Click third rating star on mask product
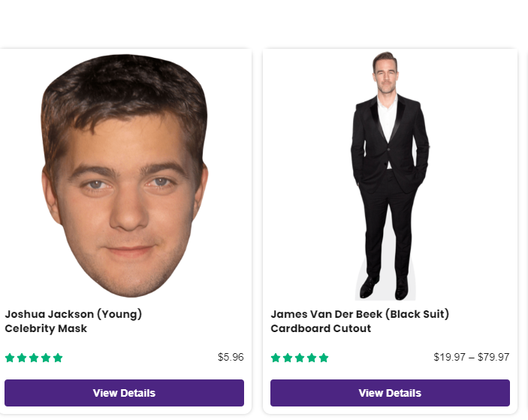 point(34,358)
